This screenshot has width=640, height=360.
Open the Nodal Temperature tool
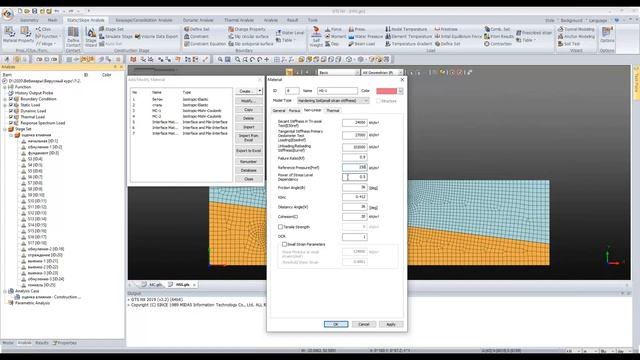406,29
